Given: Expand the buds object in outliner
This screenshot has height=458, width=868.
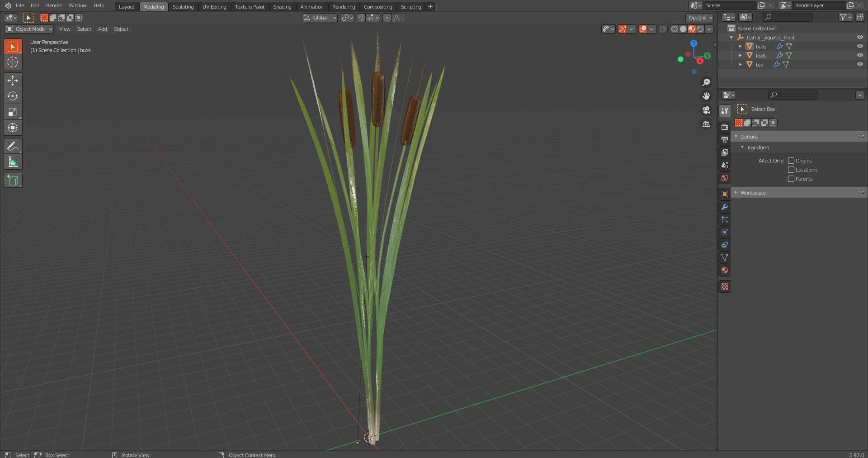Looking at the screenshot, I should [740, 46].
